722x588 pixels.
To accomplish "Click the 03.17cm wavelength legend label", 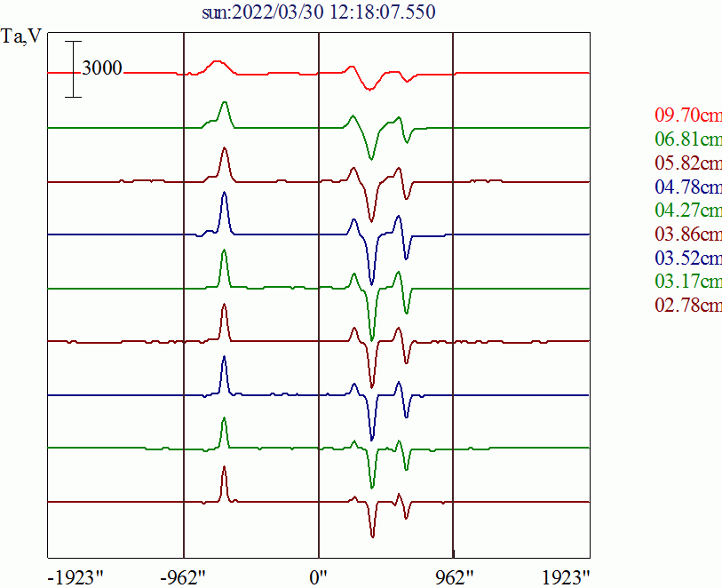I will (x=688, y=281).
